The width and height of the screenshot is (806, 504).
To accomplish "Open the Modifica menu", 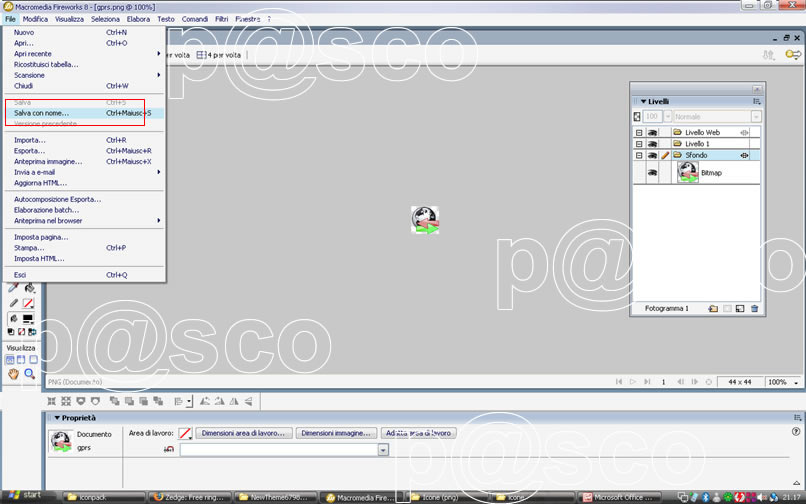I will point(35,19).
